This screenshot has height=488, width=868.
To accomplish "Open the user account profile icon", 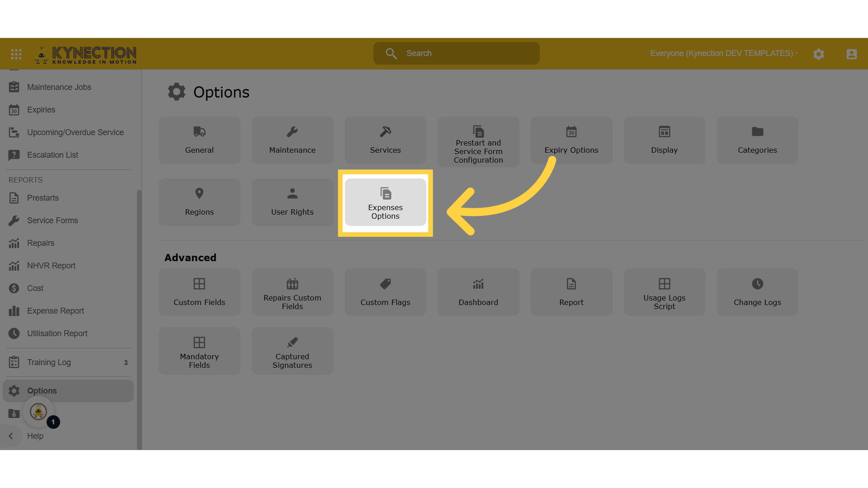I will pyautogui.click(x=852, y=54).
